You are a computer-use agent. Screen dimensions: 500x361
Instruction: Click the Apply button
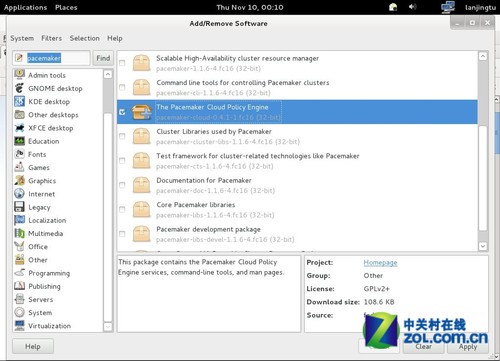[468, 347]
